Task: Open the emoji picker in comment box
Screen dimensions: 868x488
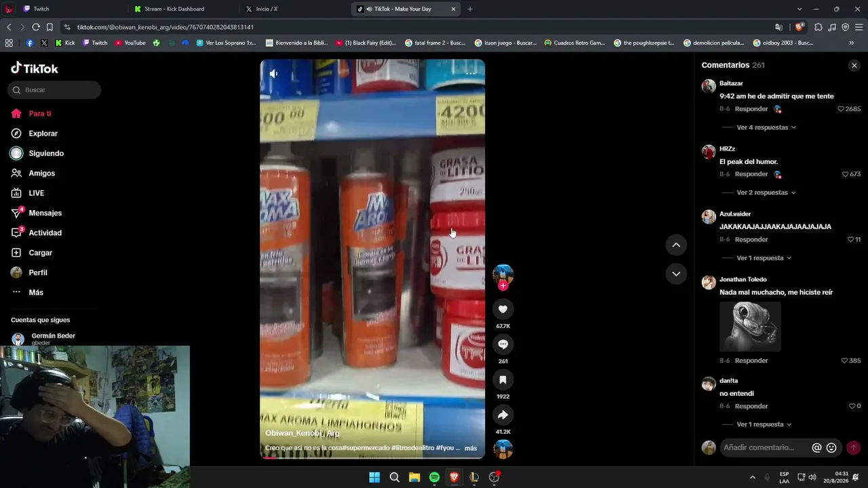Action: point(831,448)
